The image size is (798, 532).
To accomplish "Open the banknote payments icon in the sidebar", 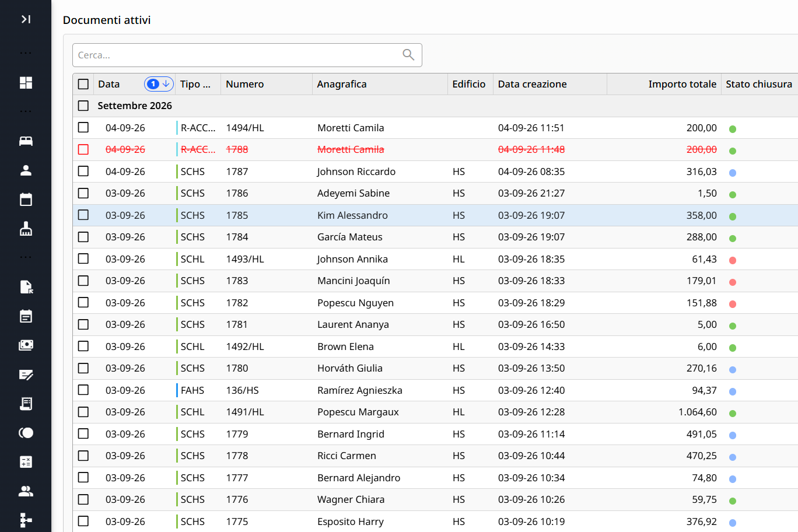I will pyautogui.click(x=26, y=345).
